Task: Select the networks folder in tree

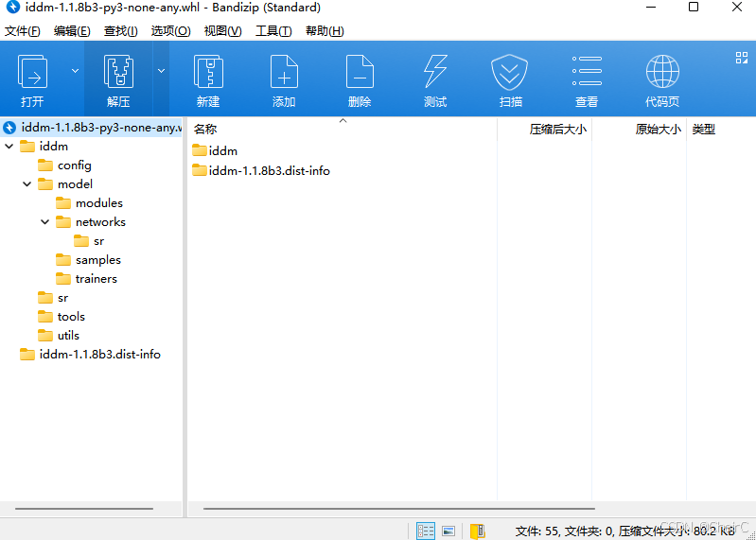Action: tap(91, 222)
